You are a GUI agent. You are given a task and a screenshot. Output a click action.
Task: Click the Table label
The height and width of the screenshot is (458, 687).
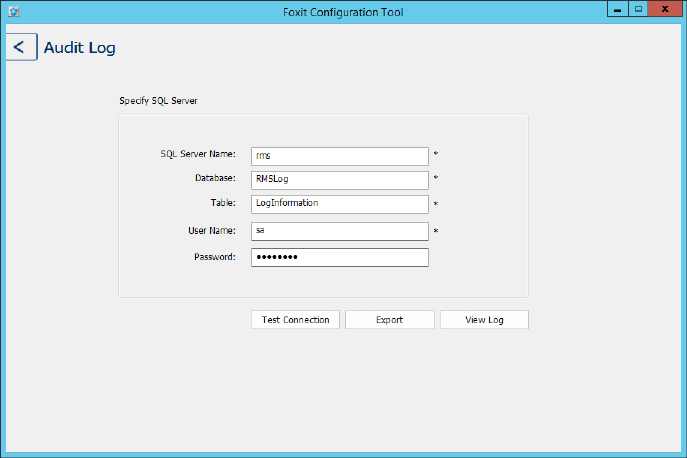click(223, 202)
